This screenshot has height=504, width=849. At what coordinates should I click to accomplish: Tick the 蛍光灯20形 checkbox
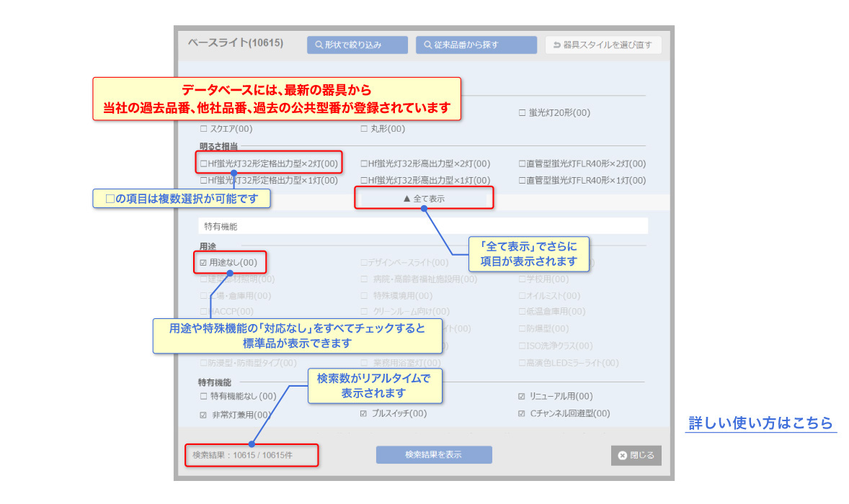(523, 113)
